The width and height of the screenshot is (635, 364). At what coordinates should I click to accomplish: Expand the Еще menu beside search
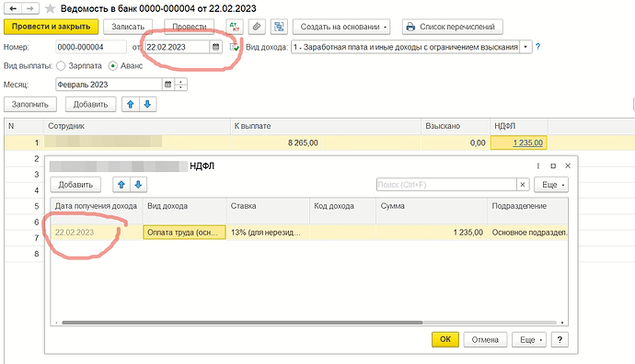(551, 185)
